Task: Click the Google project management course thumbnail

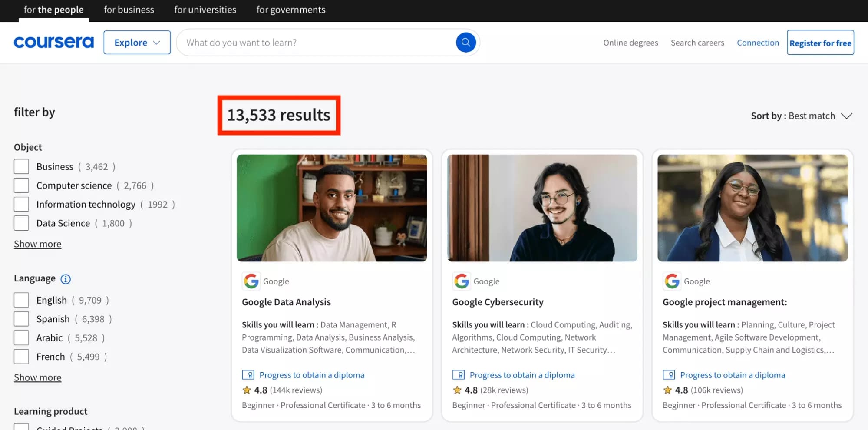Action: [x=752, y=208]
